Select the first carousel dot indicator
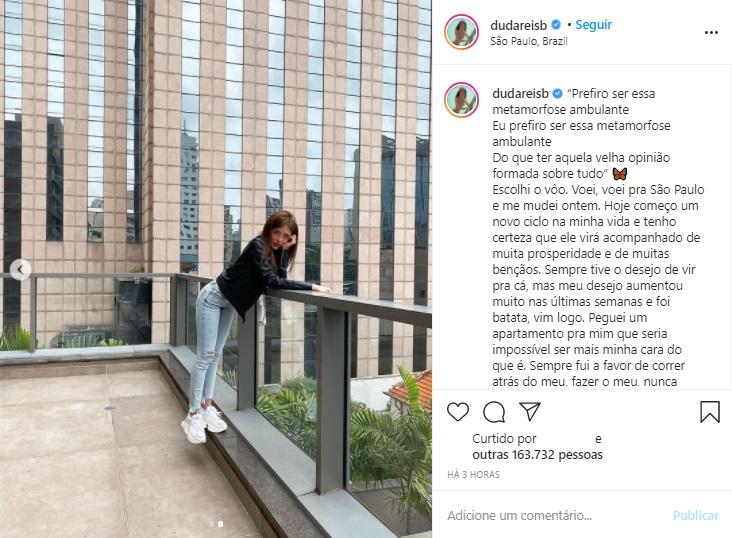 (x=212, y=524)
